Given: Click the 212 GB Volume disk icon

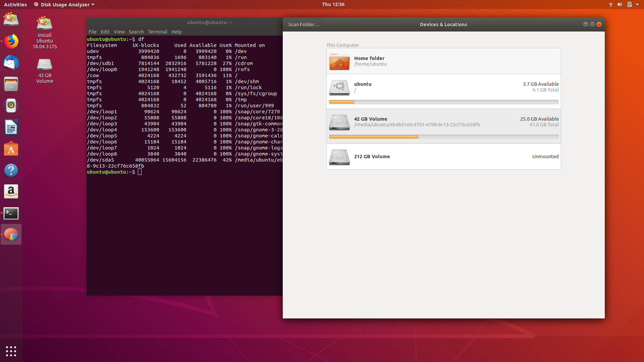Looking at the screenshot, I should [x=339, y=157].
